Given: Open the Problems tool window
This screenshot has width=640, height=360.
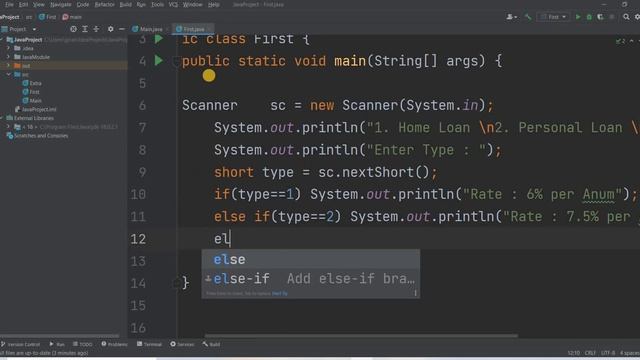Looking at the screenshot, I should (x=114, y=344).
